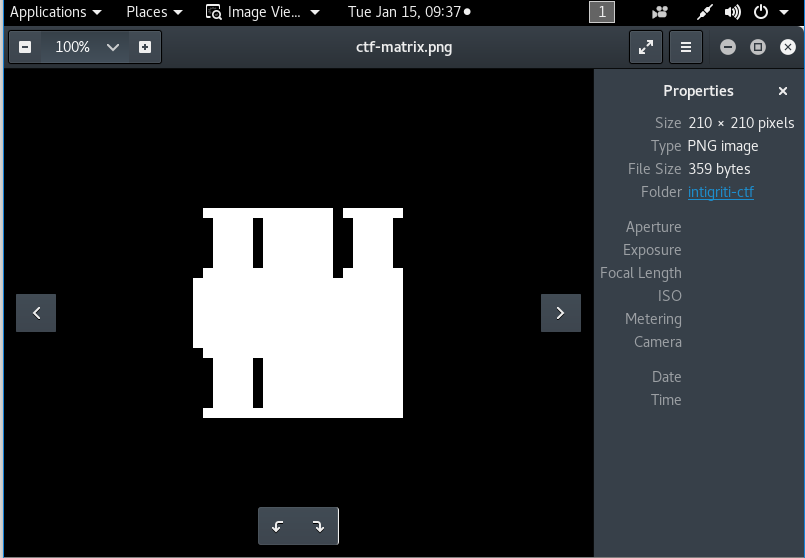Image resolution: width=805 pixels, height=558 pixels.
Task: Enter fullscreen mode via the arrows icon
Action: coord(645,47)
